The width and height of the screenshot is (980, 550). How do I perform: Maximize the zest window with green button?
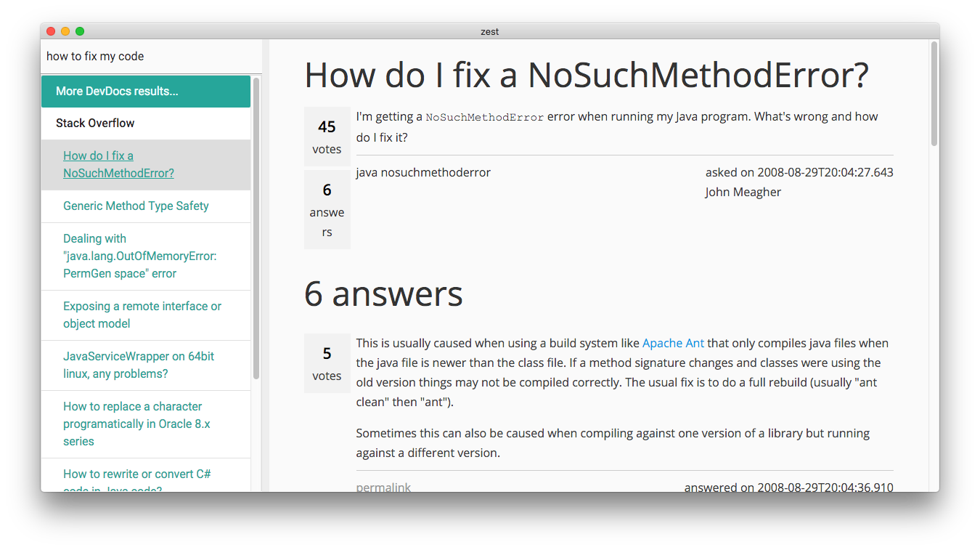[x=80, y=31]
